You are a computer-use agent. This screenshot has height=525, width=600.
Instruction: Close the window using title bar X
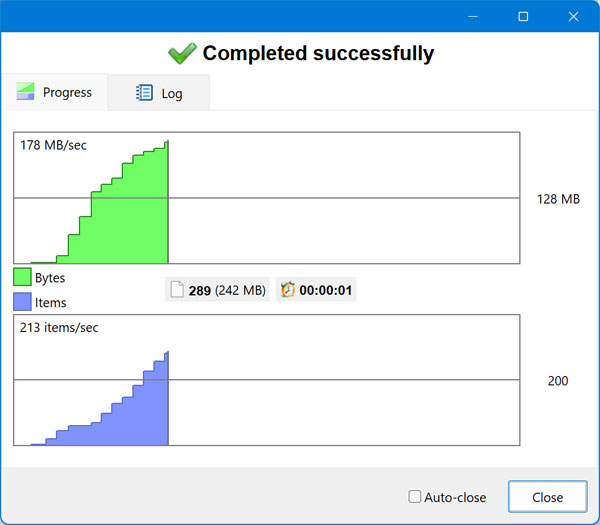coord(571,16)
